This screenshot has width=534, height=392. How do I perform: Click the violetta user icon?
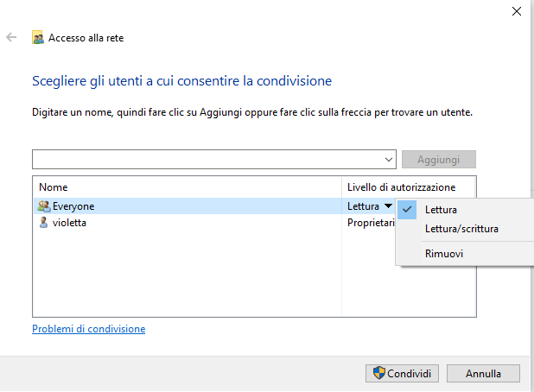coord(43,223)
